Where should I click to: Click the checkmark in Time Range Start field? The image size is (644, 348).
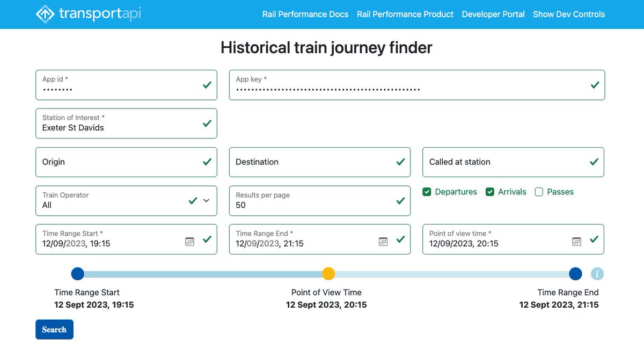tap(207, 240)
